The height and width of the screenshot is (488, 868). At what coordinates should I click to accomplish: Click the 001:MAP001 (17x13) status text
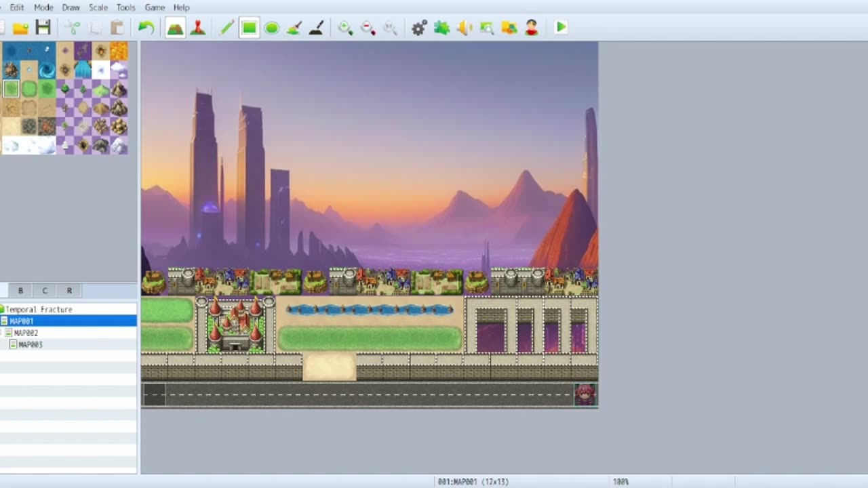tap(473, 481)
